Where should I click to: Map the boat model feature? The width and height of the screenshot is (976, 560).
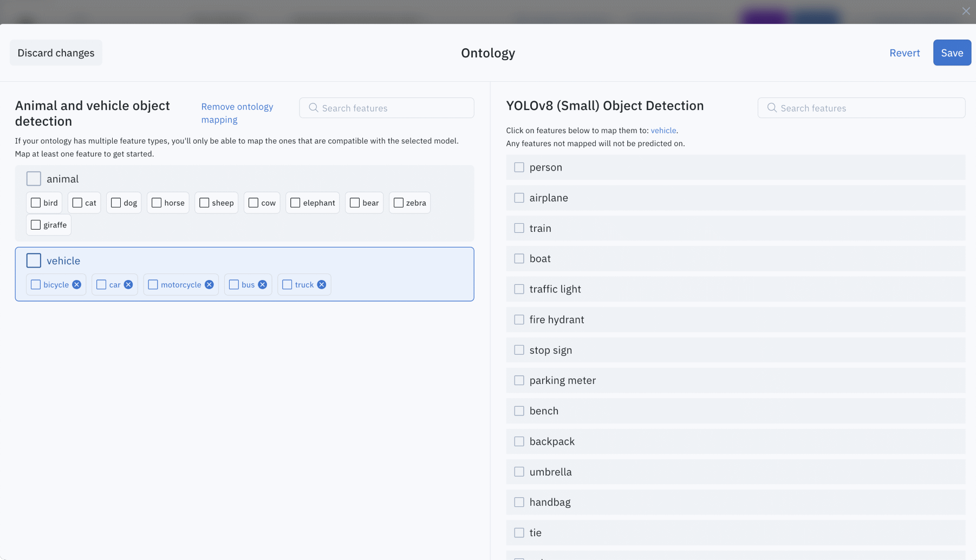(736, 259)
